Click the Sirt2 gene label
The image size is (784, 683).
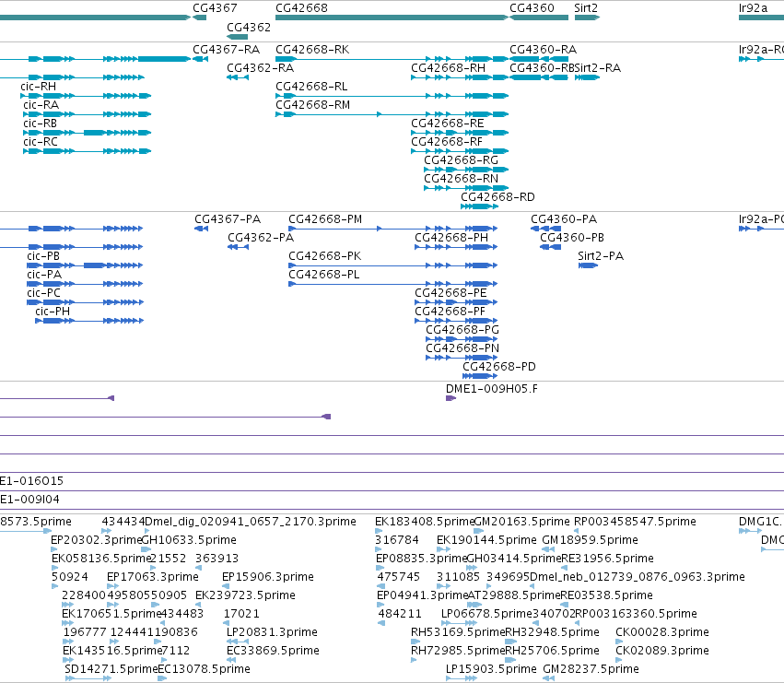pos(586,8)
